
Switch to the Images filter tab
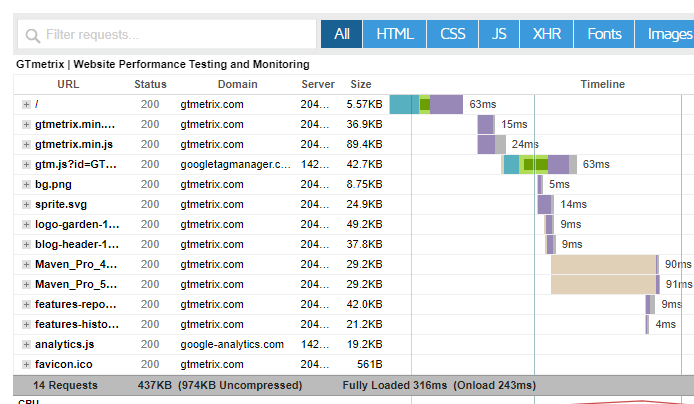(x=666, y=34)
